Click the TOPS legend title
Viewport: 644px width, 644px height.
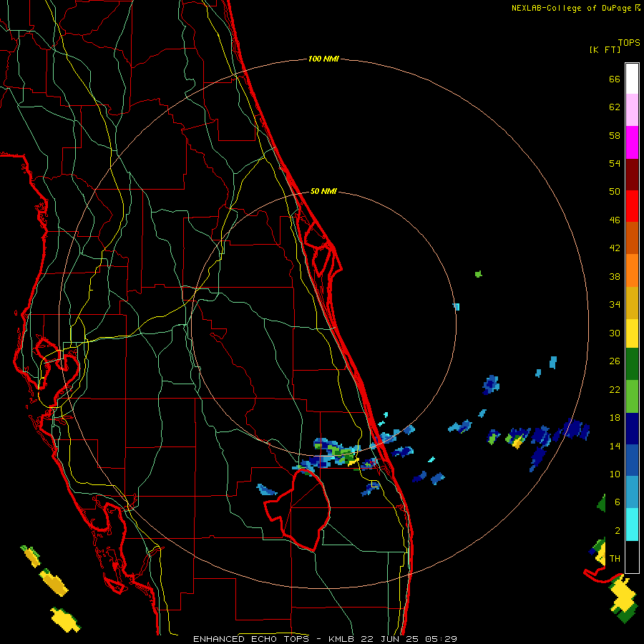click(629, 43)
